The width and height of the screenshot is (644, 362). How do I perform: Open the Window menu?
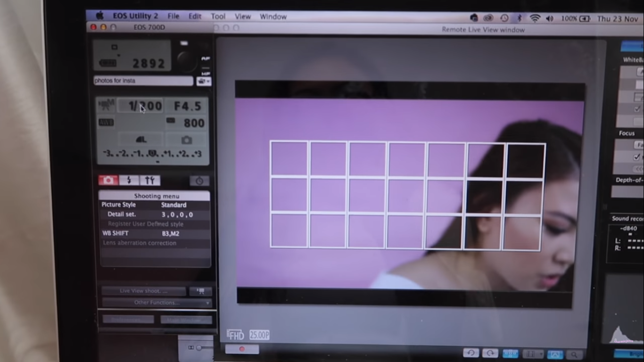point(273,16)
